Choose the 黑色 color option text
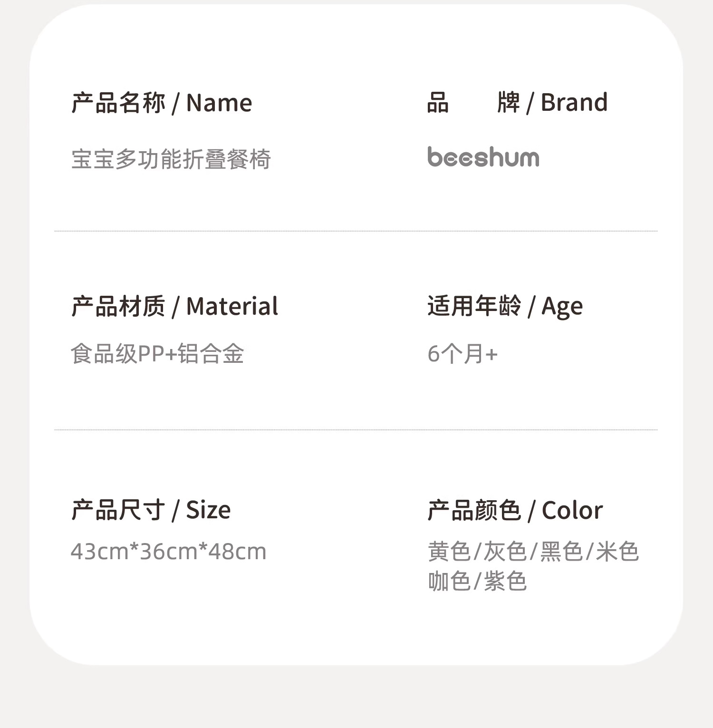 click(561, 552)
